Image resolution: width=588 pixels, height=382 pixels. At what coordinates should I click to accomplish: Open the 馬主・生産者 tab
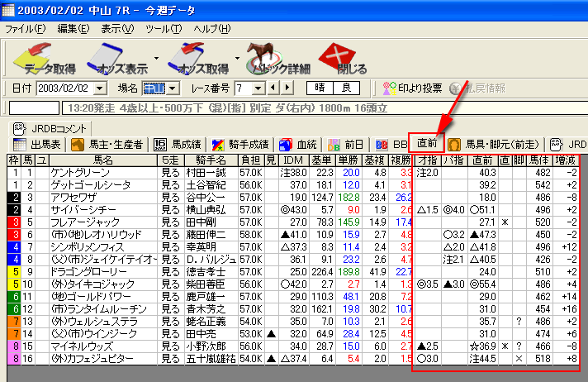pos(107,144)
